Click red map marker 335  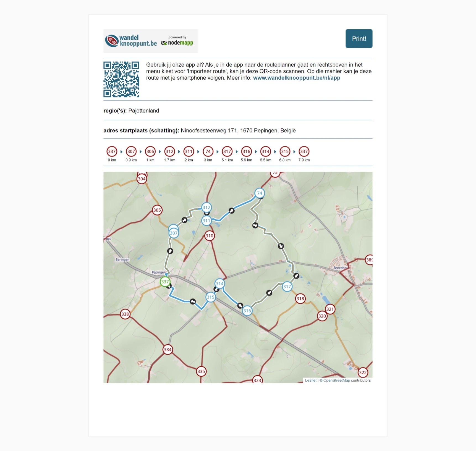click(x=201, y=371)
